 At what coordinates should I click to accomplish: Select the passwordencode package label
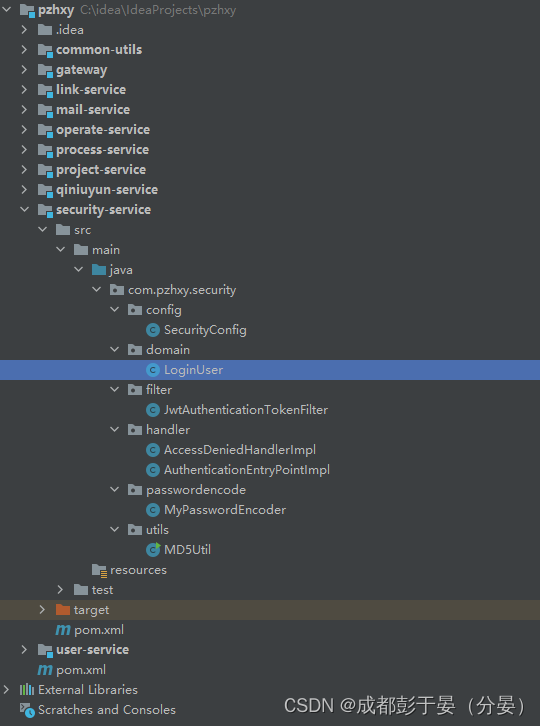click(x=196, y=490)
